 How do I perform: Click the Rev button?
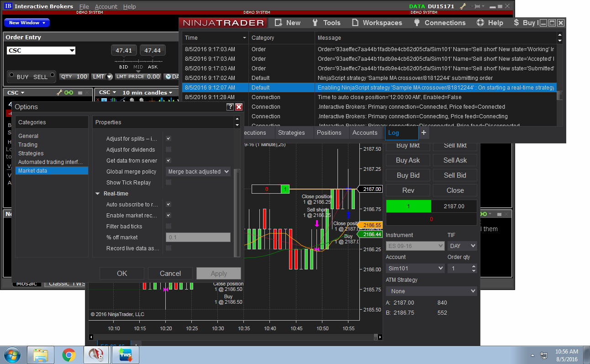point(408,190)
